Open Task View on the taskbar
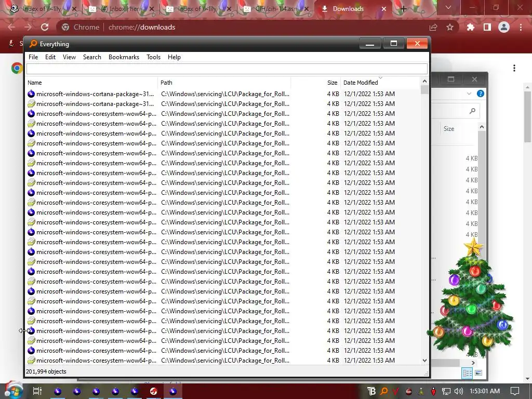This screenshot has width=532, height=399. (x=37, y=391)
